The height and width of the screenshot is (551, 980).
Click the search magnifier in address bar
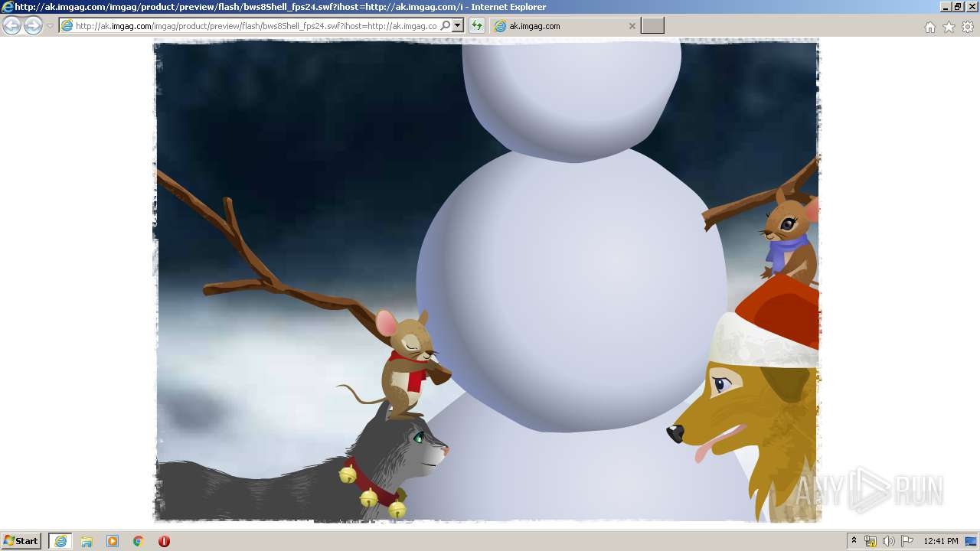coord(445,25)
